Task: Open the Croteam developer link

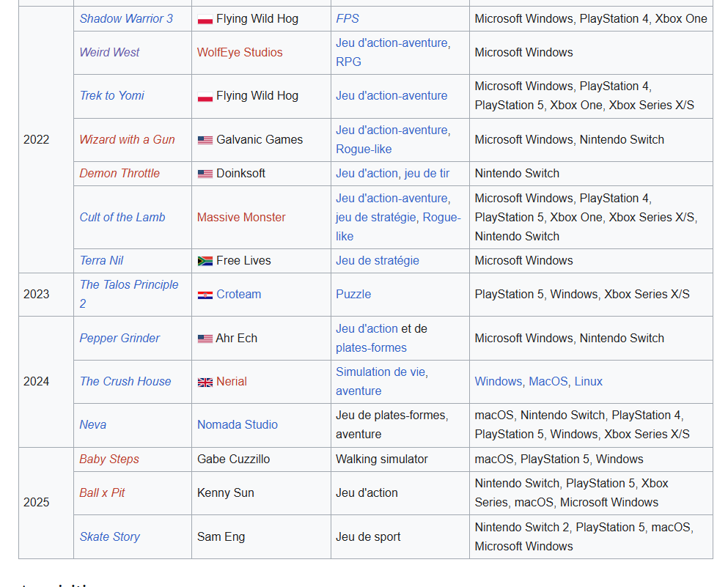Action: pyautogui.click(x=239, y=294)
